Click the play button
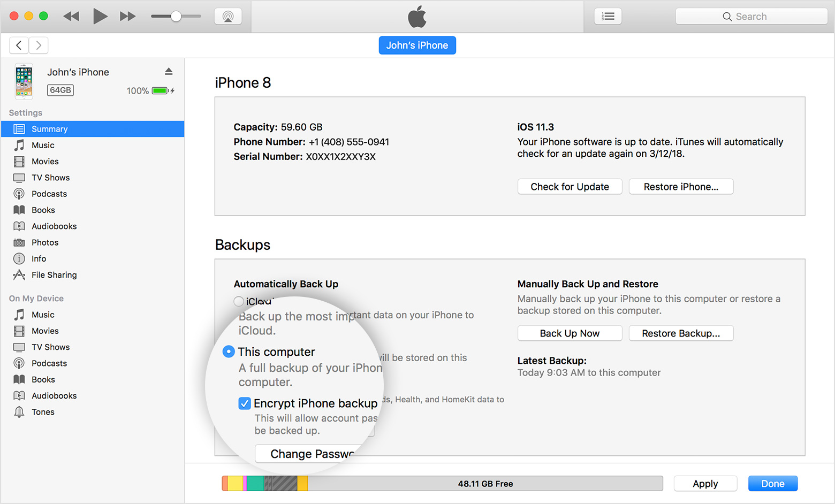This screenshot has height=504, width=835. [100, 17]
